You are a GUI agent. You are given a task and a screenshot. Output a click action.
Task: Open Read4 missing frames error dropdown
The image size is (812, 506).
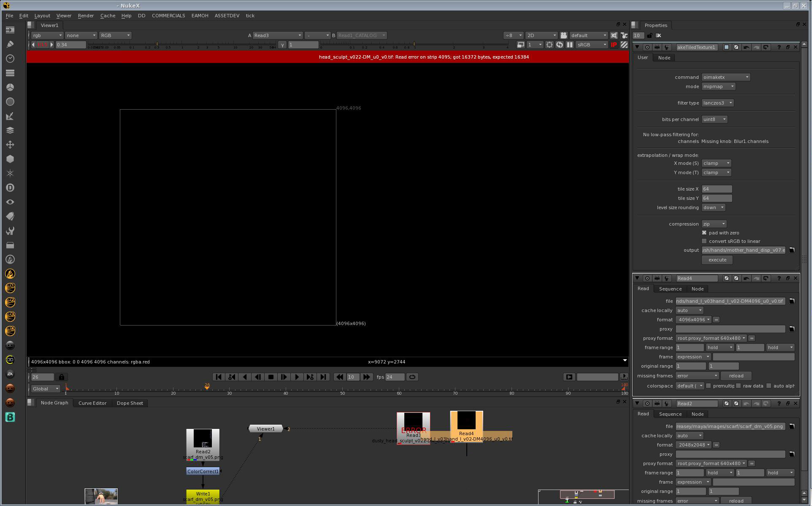697,376
